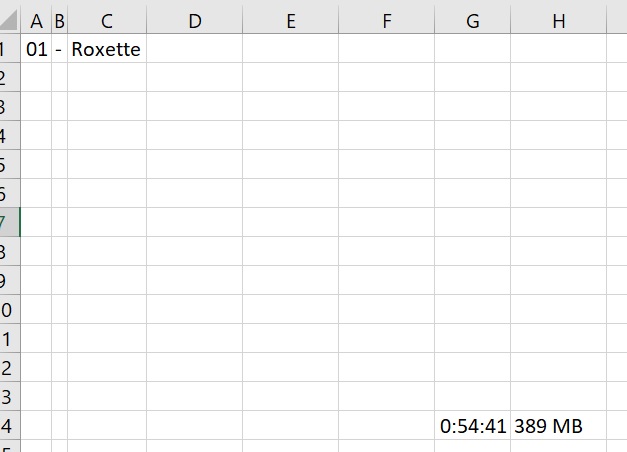Click the cell containing 01
This screenshot has width=627, height=452.
(36, 48)
